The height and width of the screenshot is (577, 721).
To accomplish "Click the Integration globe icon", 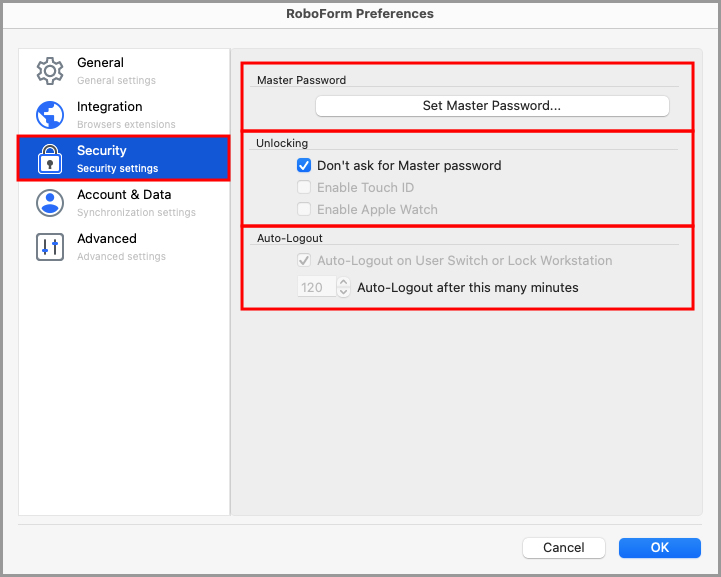I will [x=50, y=115].
